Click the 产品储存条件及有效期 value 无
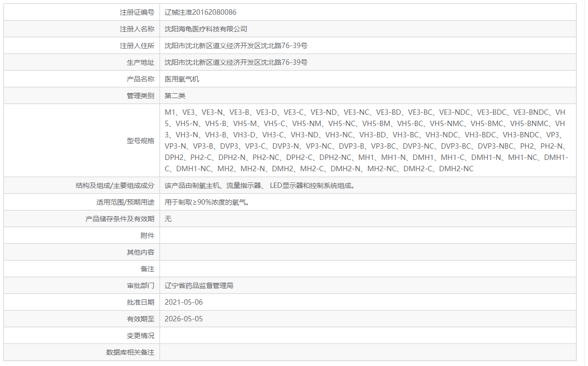Image resolution: width=588 pixels, height=366 pixels. point(167,218)
